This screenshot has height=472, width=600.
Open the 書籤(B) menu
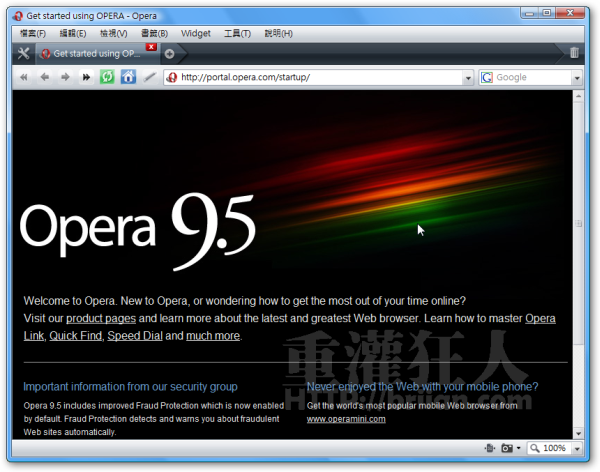pyautogui.click(x=155, y=34)
